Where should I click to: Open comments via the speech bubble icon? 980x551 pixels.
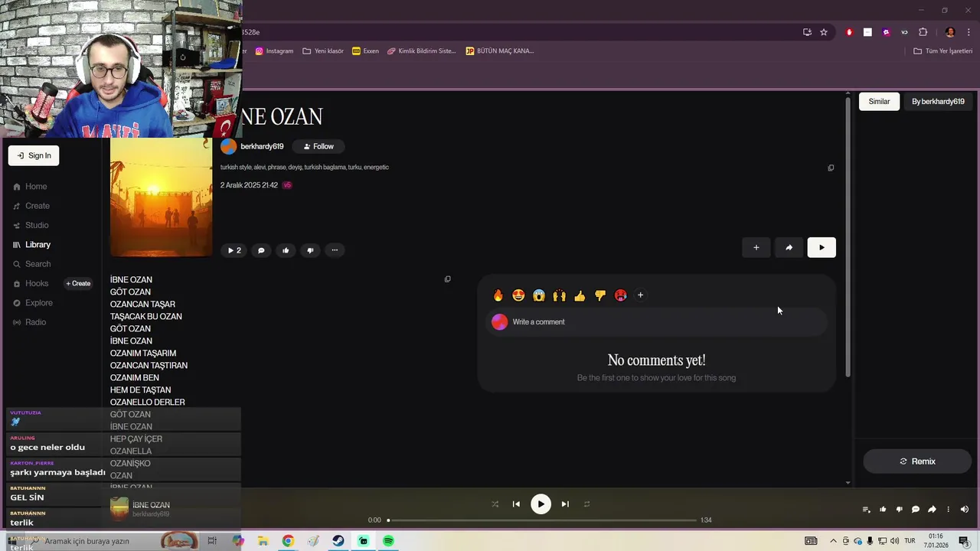pyautogui.click(x=261, y=250)
